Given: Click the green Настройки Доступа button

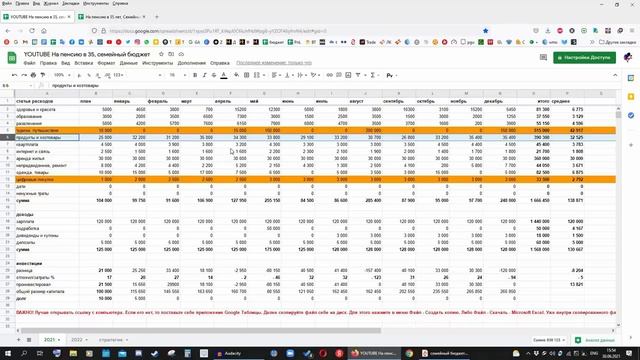Looking at the screenshot, I should [584, 58].
